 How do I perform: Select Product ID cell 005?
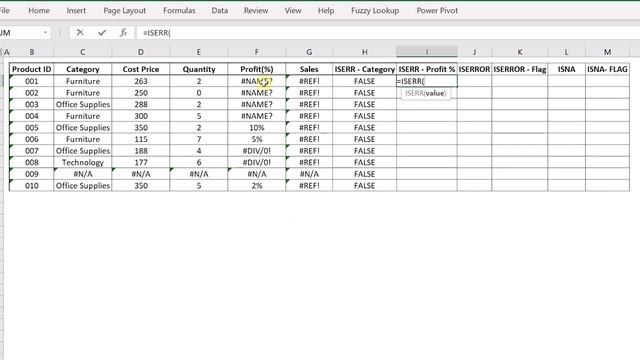(x=31, y=127)
